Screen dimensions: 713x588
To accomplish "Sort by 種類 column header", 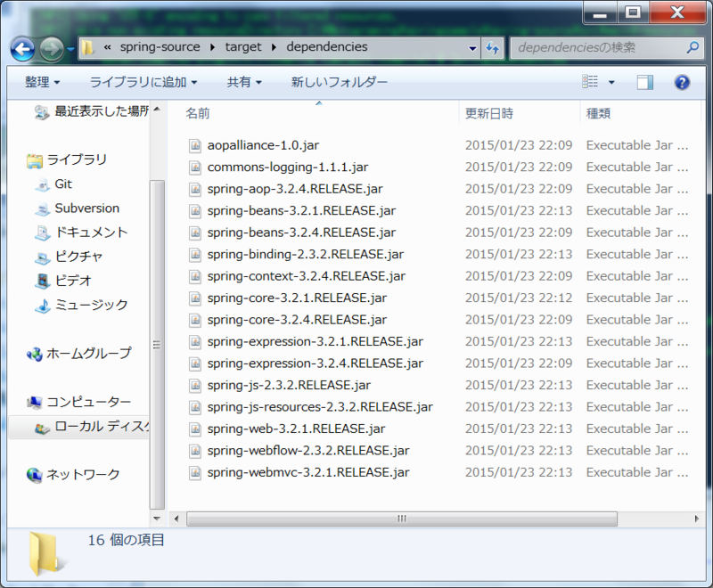I will (598, 113).
